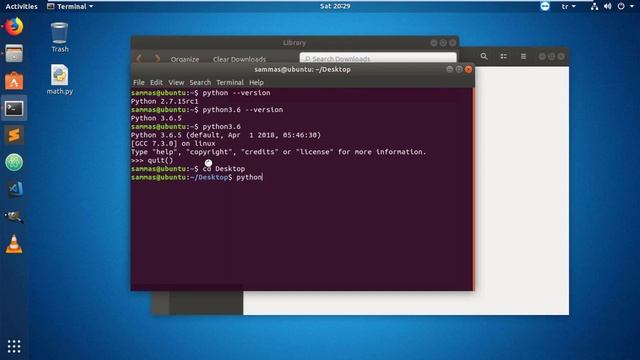Click search icon in Files window
Screen dimensions: 640x360
[x=484, y=56]
